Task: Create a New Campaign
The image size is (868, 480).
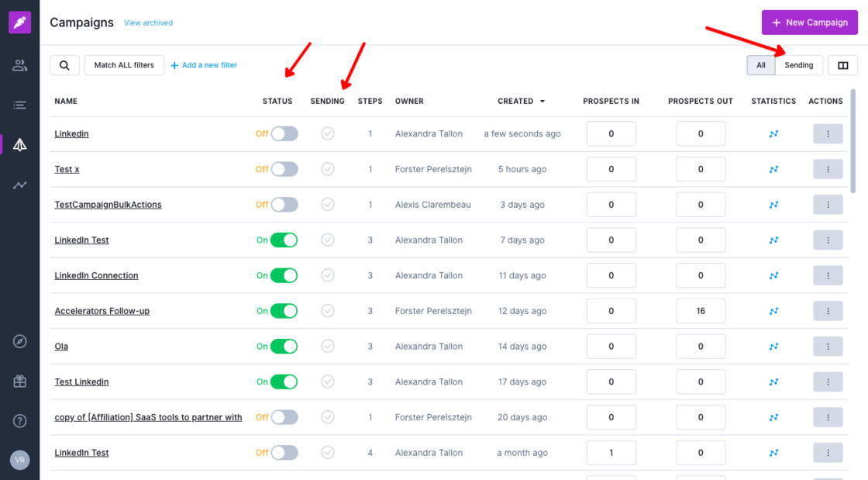Action: click(x=809, y=22)
